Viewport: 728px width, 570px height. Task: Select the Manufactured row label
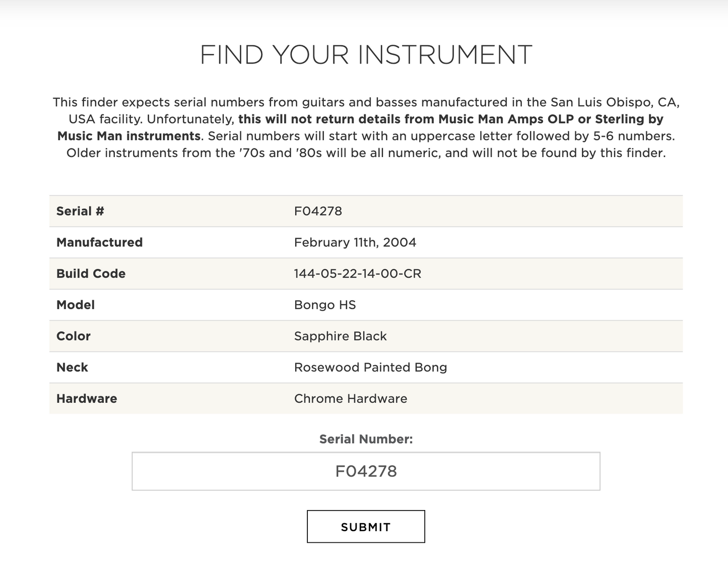[x=99, y=243]
